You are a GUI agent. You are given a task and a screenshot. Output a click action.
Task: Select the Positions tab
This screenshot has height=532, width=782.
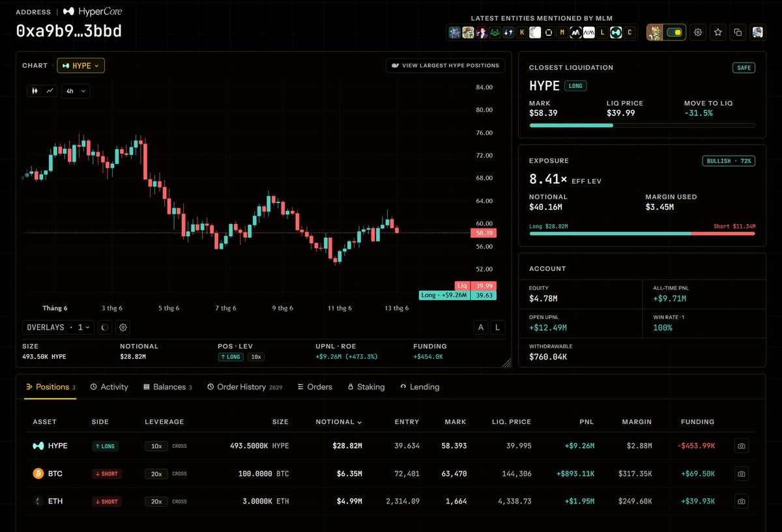pos(50,387)
